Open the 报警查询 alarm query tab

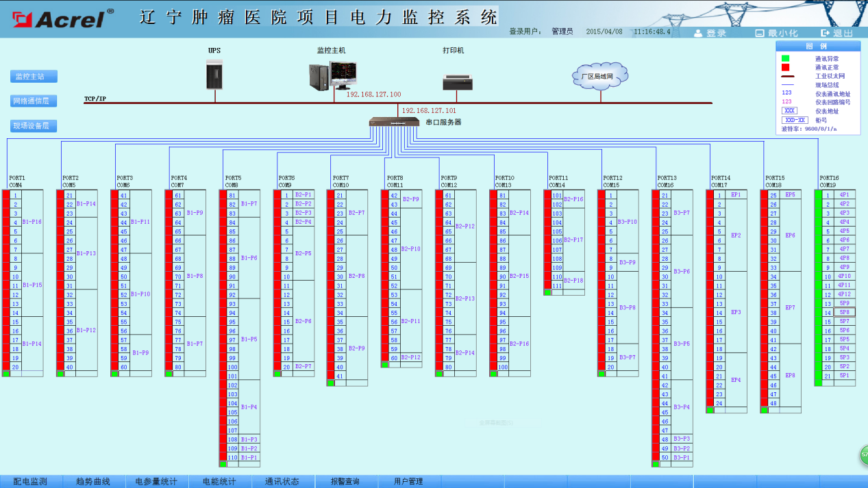(345, 481)
